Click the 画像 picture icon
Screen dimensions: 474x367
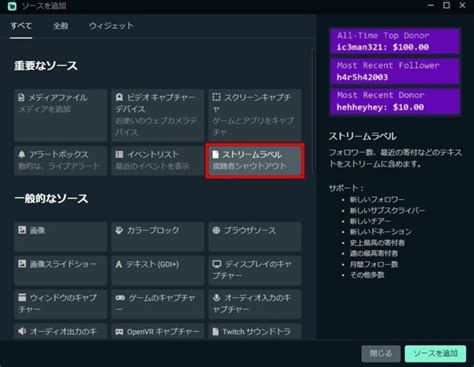[22, 230]
